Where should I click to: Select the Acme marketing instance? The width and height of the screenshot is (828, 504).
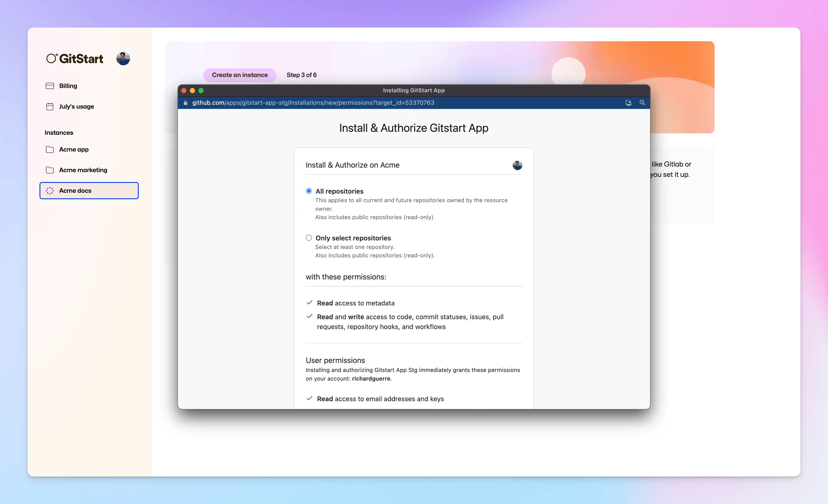83,170
